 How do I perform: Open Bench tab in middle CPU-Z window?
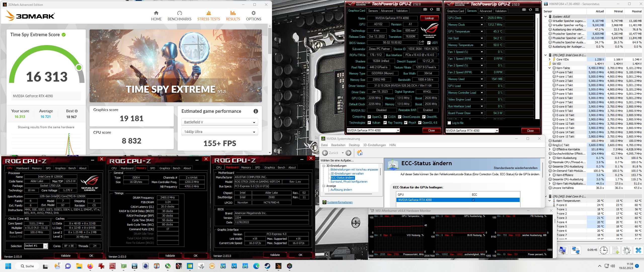176,168
